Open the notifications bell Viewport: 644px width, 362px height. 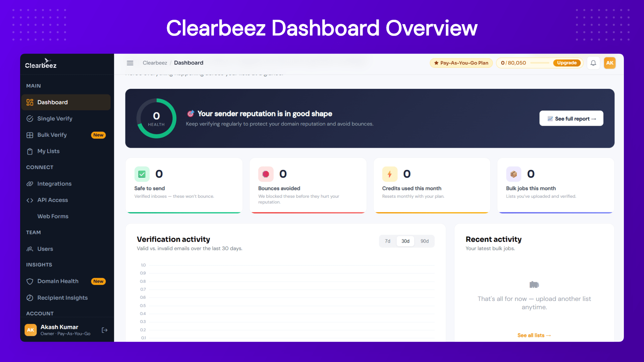pyautogui.click(x=593, y=63)
